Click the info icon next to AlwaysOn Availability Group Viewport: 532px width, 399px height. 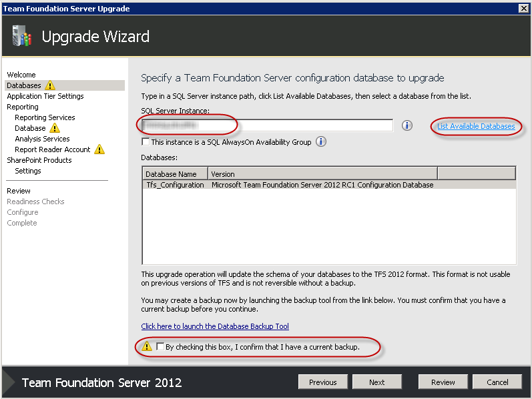click(321, 141)
